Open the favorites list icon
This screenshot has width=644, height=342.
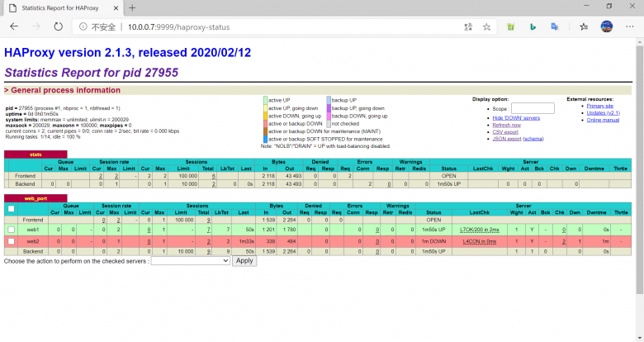coord(584,27)
